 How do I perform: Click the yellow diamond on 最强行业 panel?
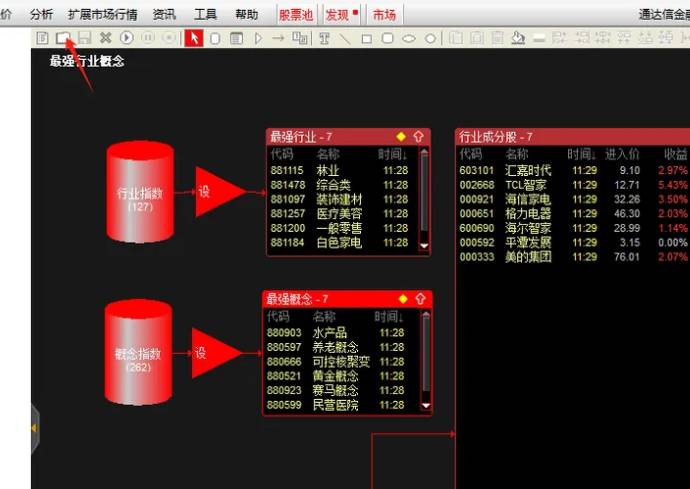pos(401,136)
